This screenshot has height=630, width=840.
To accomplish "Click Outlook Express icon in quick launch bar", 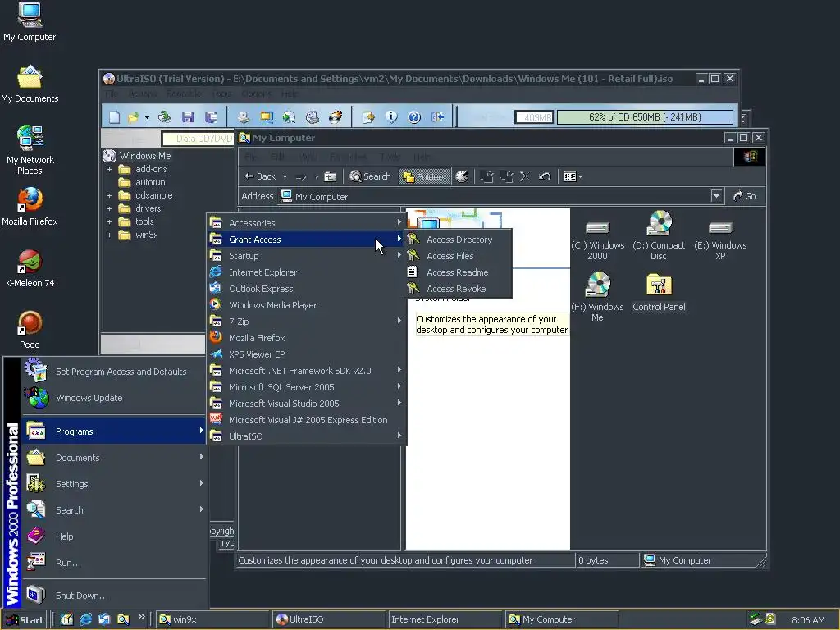I will [x=104, y=619].
